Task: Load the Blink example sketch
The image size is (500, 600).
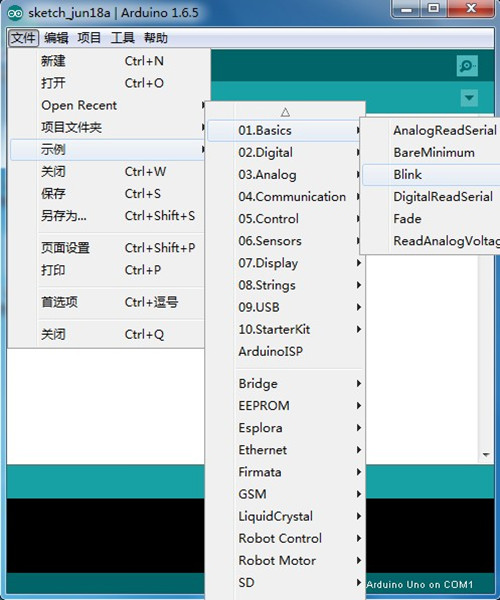Action: click(x=431, y=175)
